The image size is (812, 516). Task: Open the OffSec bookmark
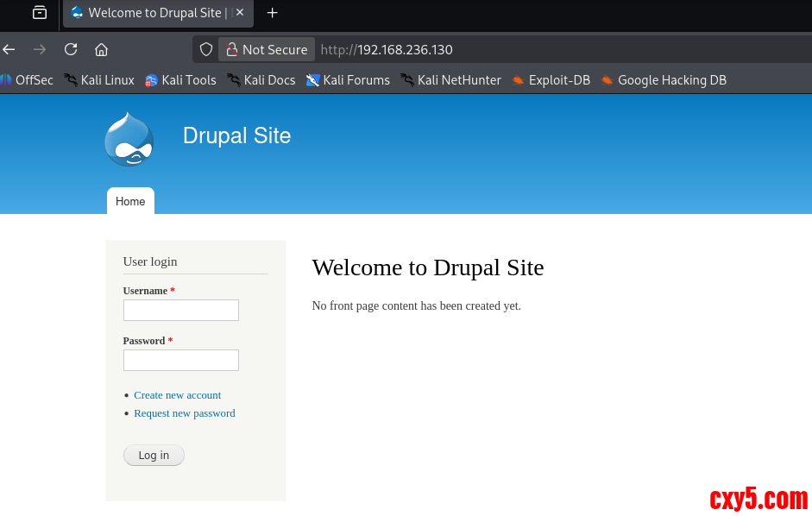pos(27,80)
